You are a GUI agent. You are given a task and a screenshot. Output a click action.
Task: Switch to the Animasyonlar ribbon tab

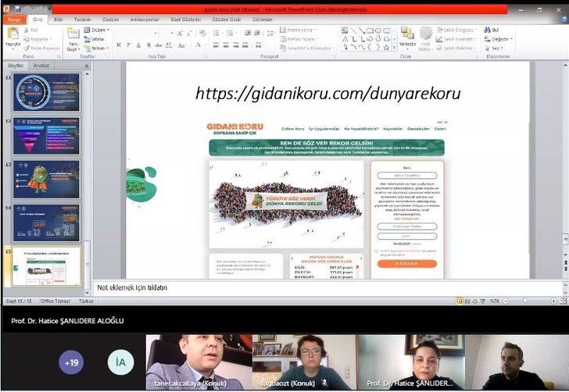pos(145,20)
